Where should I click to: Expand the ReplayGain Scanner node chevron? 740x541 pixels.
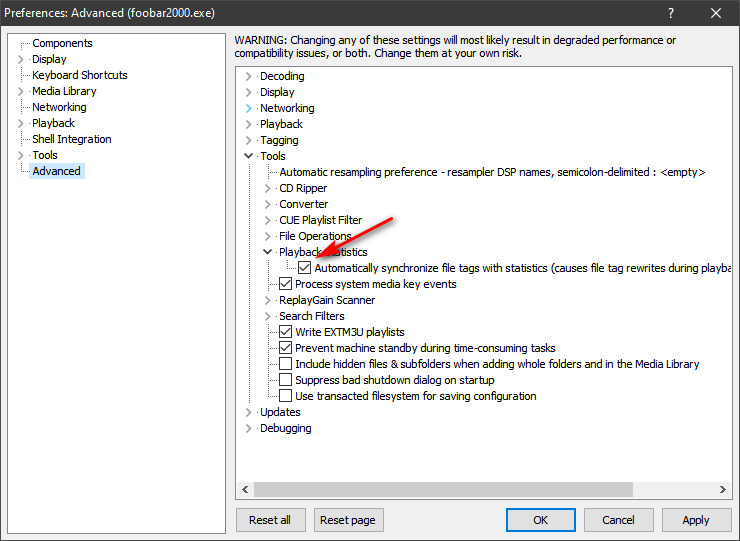tap(268, 300)
